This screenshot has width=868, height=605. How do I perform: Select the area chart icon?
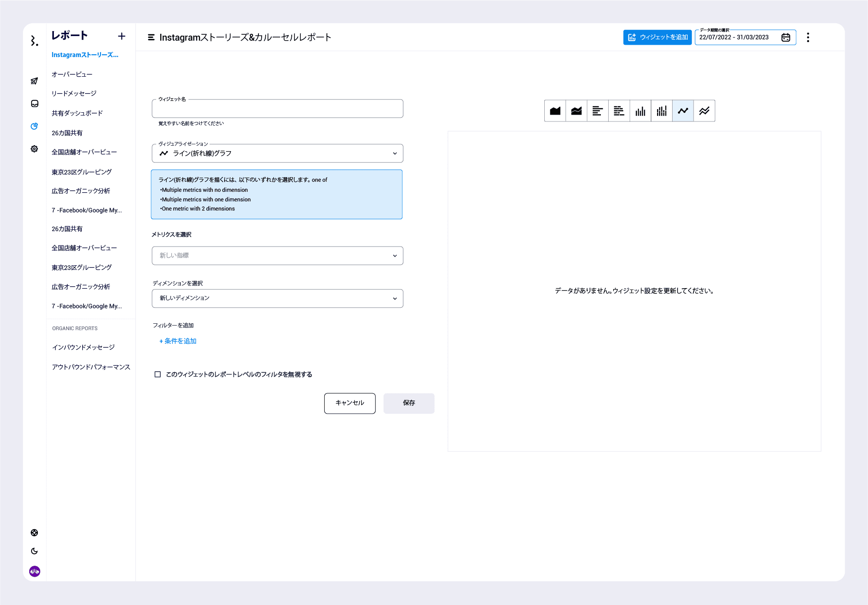(555, 111)
